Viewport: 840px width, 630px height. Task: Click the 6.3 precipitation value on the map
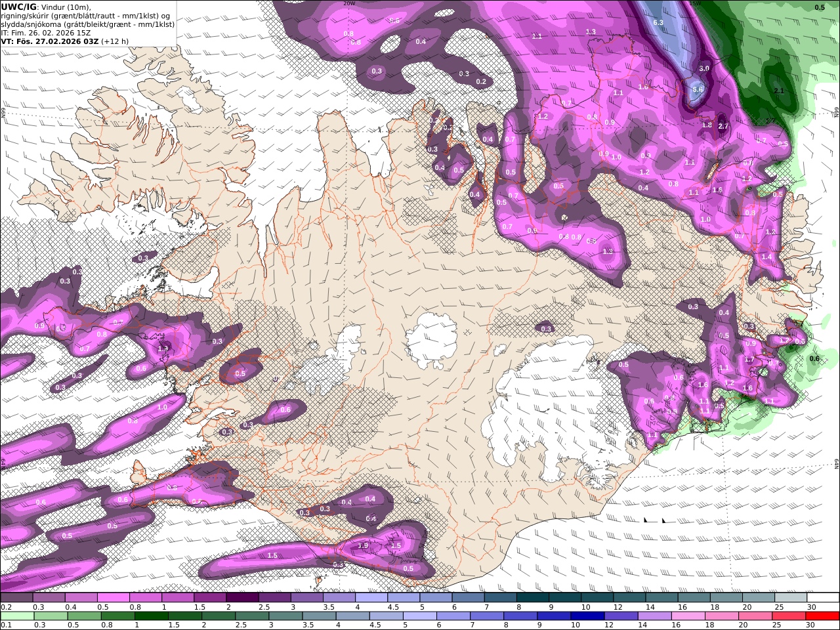(659, 22)
